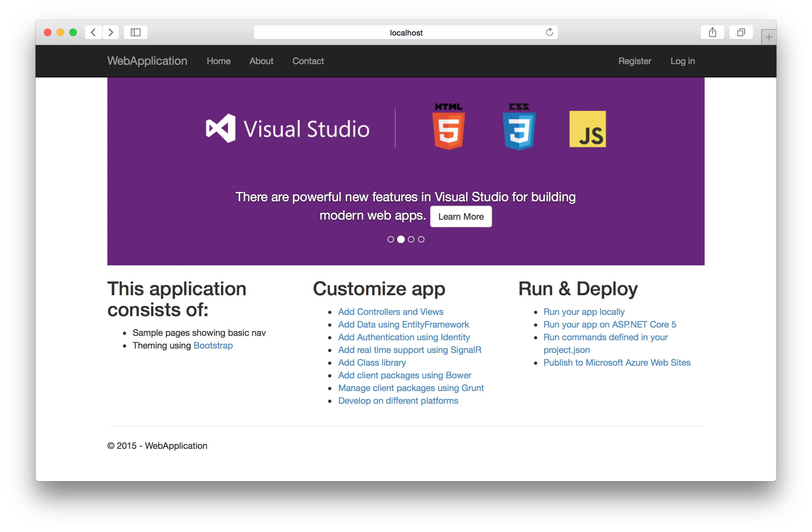812x532 pixels.
Task: Toggle the Safari sidebar icon
Action: [x=135, y=32]
